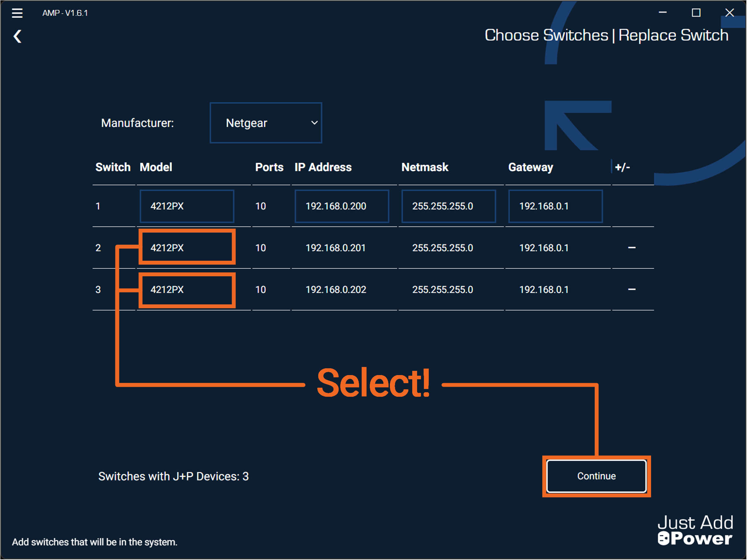Click the IP Address column header

pos(323,167)
